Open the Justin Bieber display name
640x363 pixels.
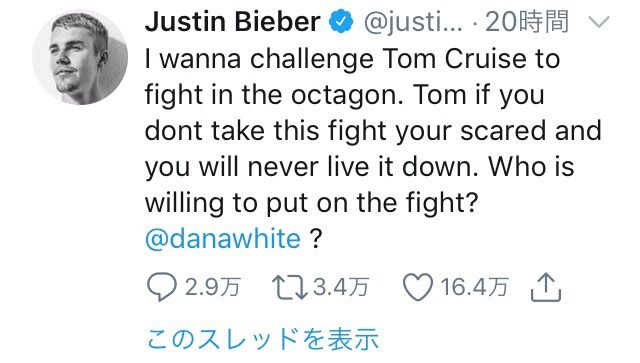click(233, 21)
